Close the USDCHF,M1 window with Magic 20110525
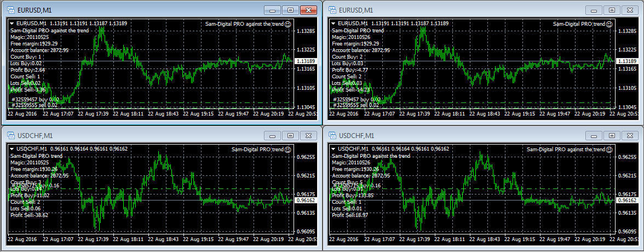This screenshot has width=644, height=252. click(308, 136)
